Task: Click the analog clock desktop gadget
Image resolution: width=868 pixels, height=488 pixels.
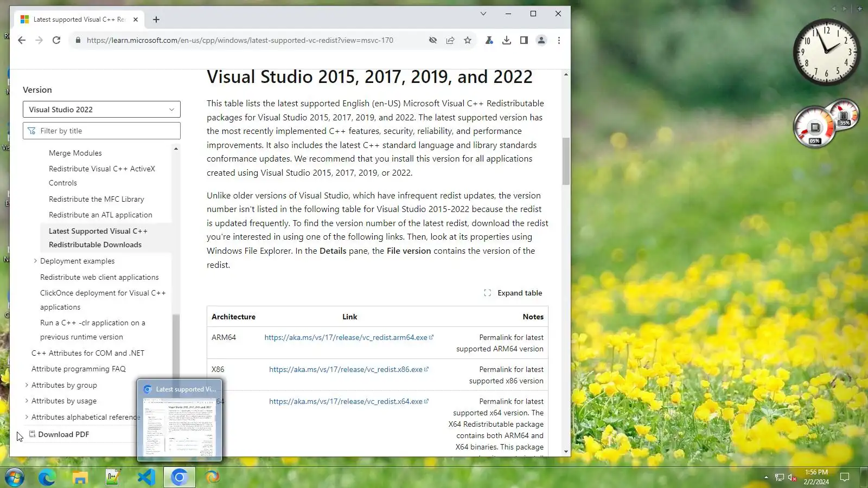Action: tap(826, 52)
